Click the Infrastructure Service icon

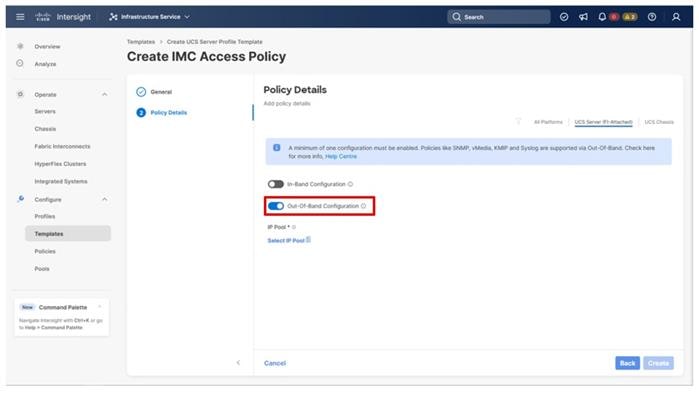113,17
